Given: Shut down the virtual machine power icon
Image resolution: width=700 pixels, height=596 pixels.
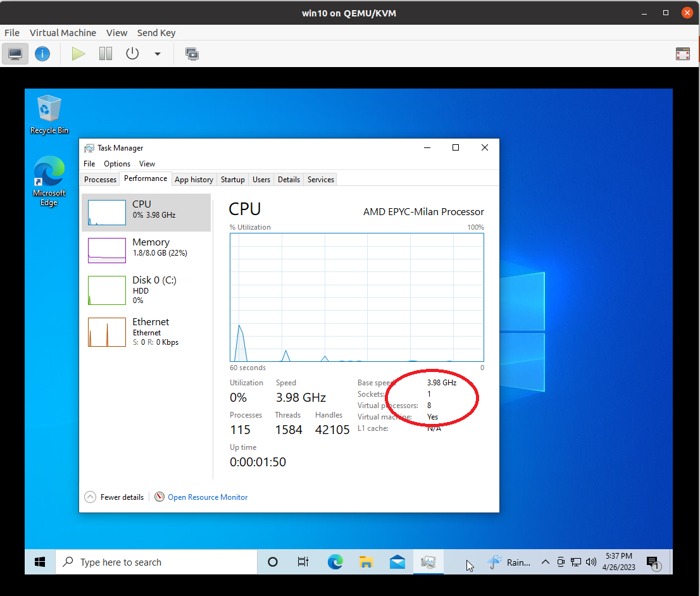Looking at the screenshot, I should pos(132,54).
